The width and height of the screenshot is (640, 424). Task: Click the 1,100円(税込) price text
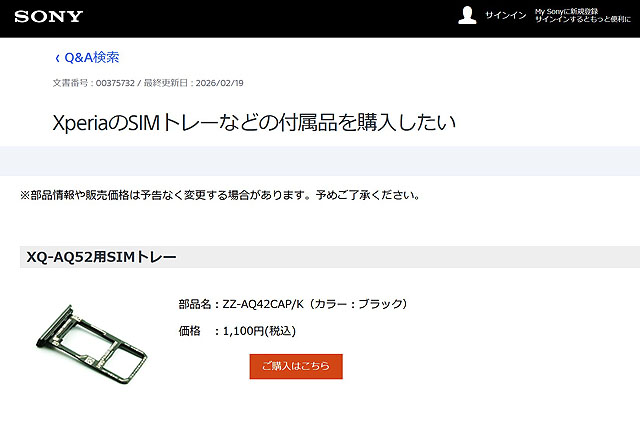(259, 331)
